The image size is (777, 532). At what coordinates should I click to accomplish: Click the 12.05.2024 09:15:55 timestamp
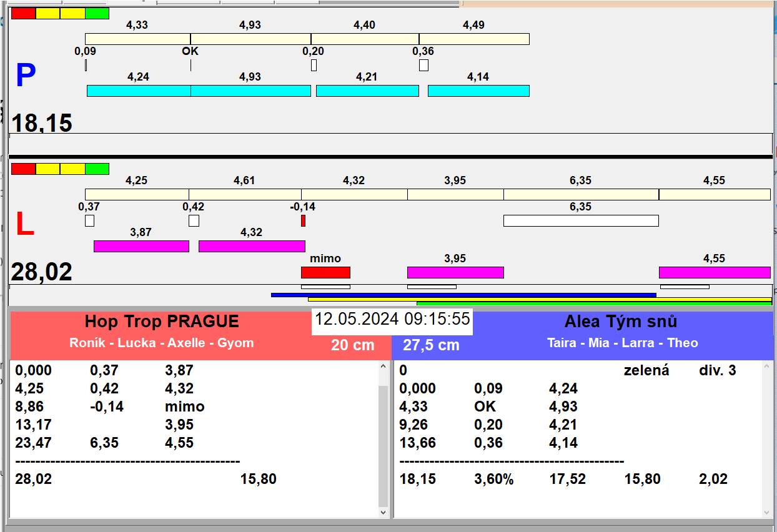click(x=392, y=320)
